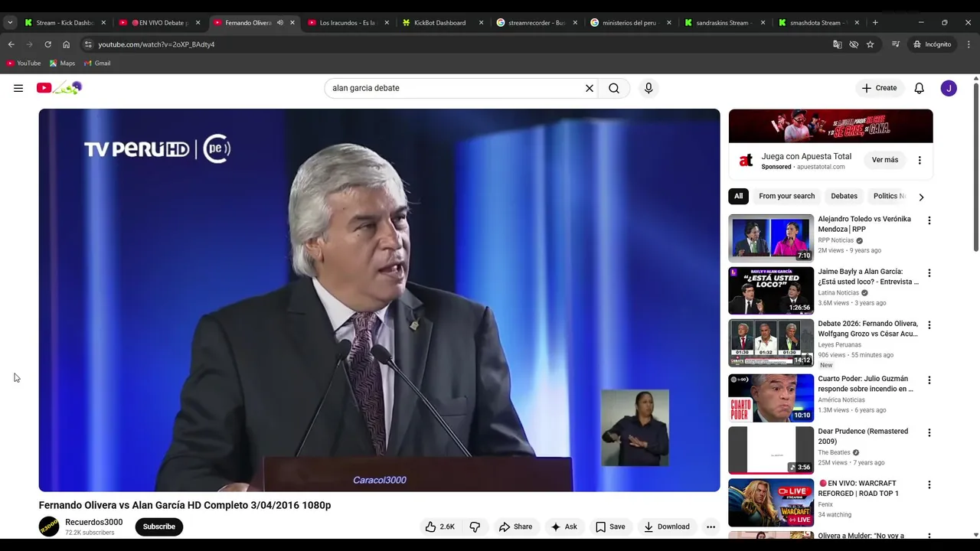Viewport: 980px width, 551px height.
Task: Open options for WARCRAFT REFORGED live stream
Action: click(929, 484)
